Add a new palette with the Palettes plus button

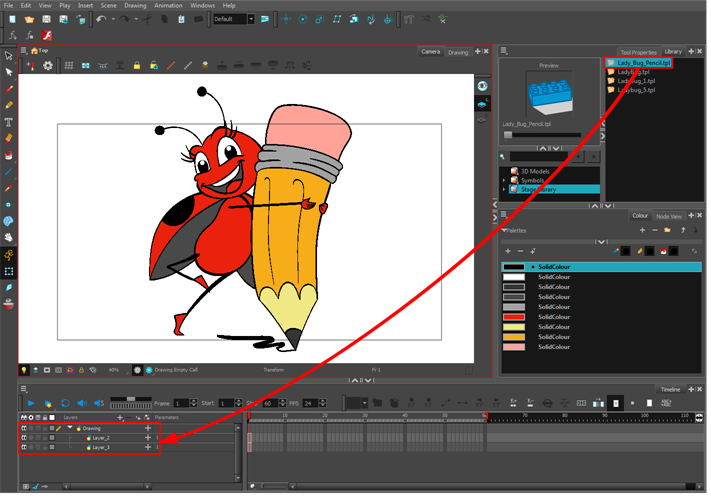(642, 230)
